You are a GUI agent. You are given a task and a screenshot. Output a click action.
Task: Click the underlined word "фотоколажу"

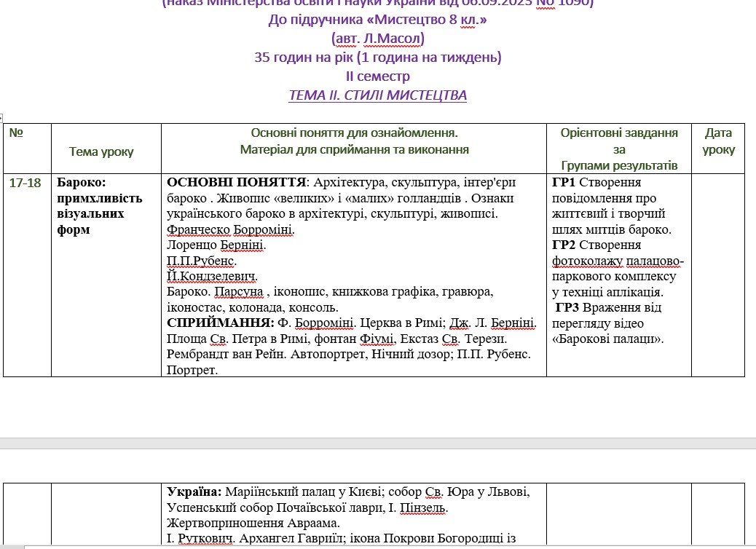pos(587,261)
